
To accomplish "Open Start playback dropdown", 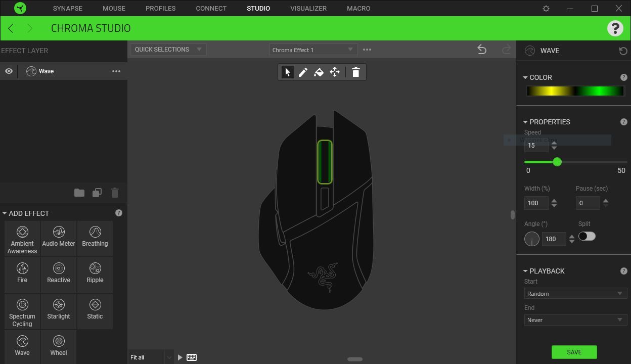I will tap(576, 294).
